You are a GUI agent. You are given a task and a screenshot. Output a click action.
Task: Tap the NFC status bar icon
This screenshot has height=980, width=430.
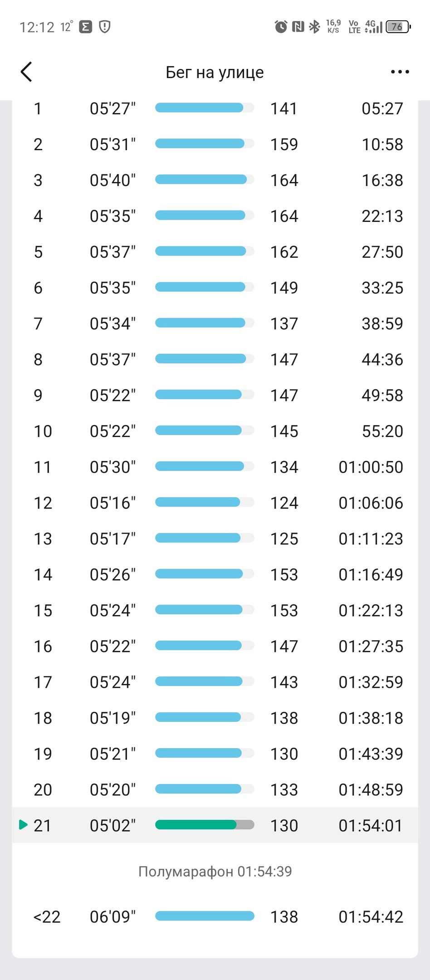298,27
